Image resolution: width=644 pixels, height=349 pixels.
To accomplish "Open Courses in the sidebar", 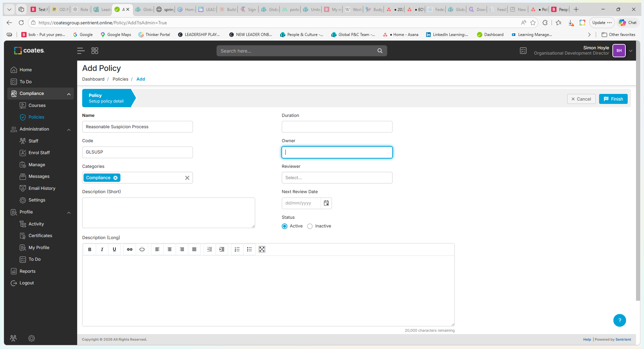I will pos(37,106).
